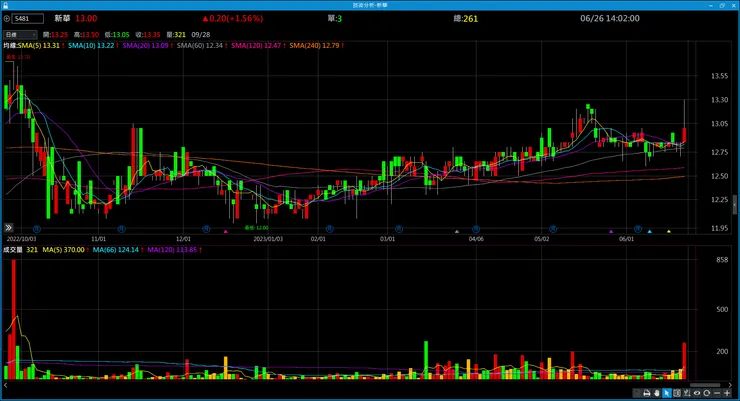Click the yellow triangle marker on the time axis

668,231
